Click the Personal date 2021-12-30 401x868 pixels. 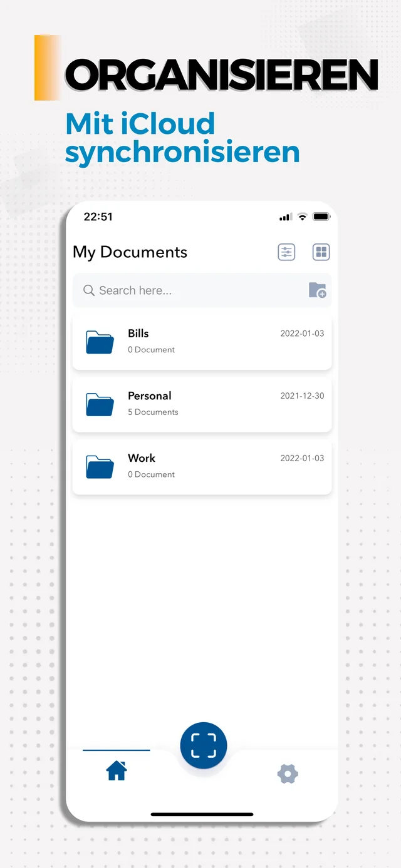pyautogui.click(x=302, y=396)
